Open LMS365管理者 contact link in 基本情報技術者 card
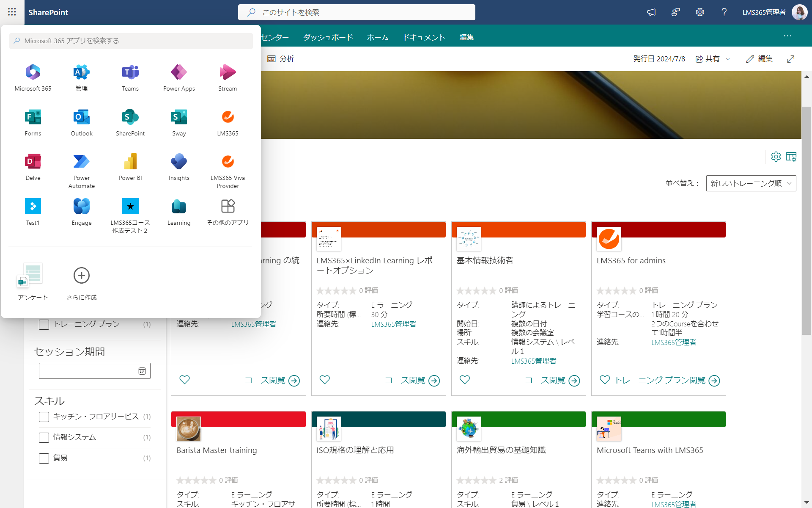 (534, 361)
